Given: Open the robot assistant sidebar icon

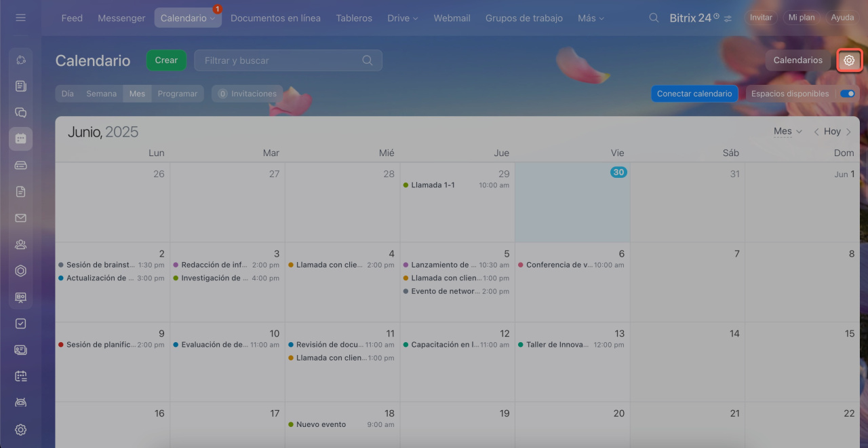Looking at the screenshot, I should coord(20,403).
